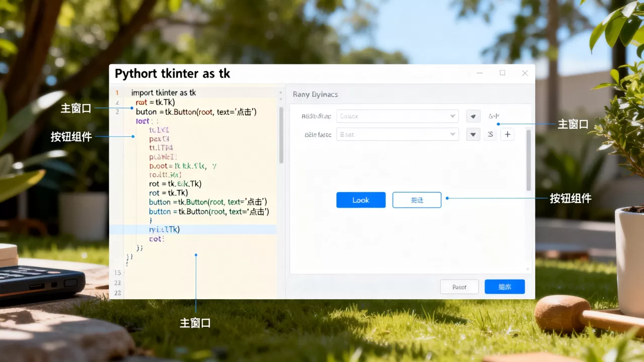Click the S icon button beside plus
The image size is (644, 362).
click(x=490, y=134)
